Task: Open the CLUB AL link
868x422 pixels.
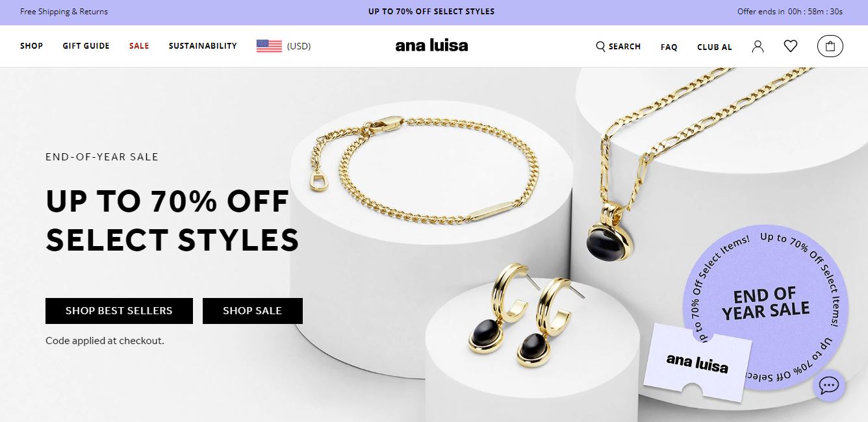Action: click(x=715, y=47)
